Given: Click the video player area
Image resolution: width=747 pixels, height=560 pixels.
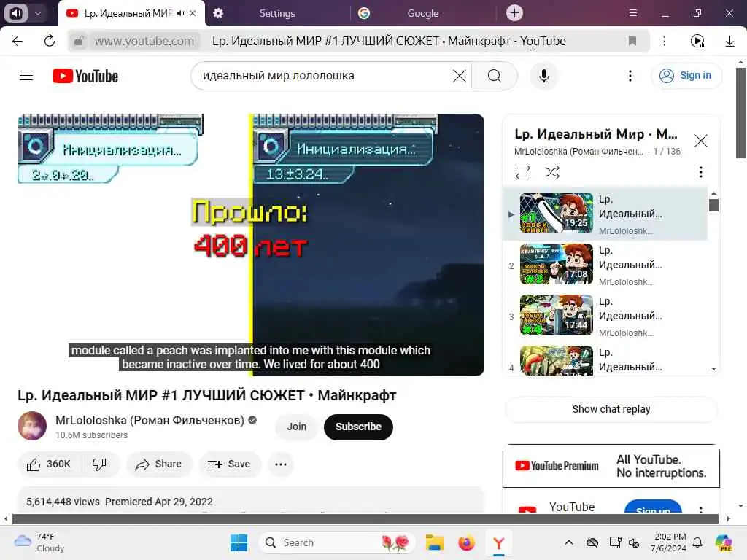Looking at the screenshot, I should (x=251, y=245).
